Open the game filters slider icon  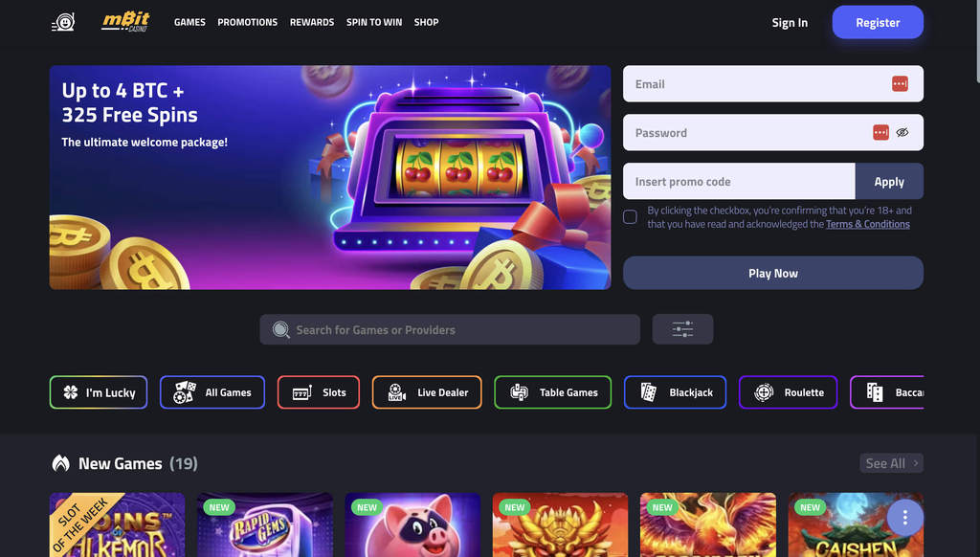(x=682, y=329)
